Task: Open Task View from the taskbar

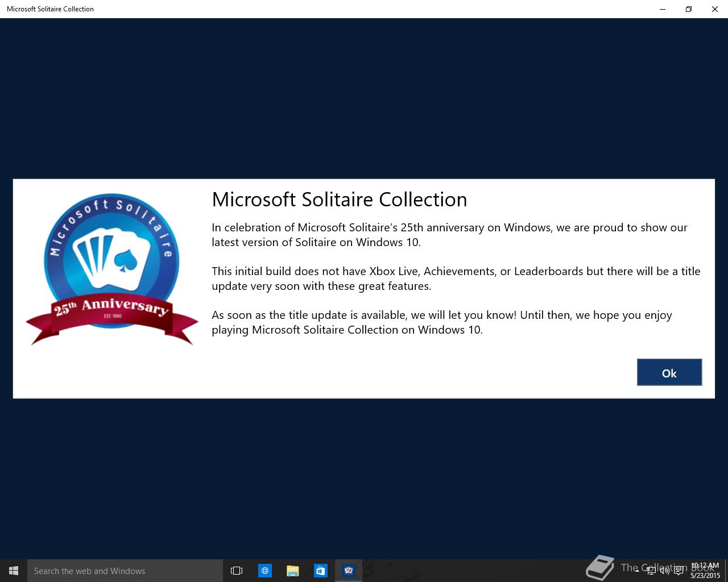Action: [x=237, y=571]
